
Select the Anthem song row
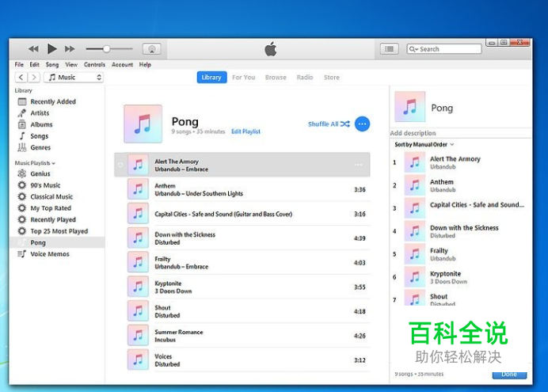[242, 190]
